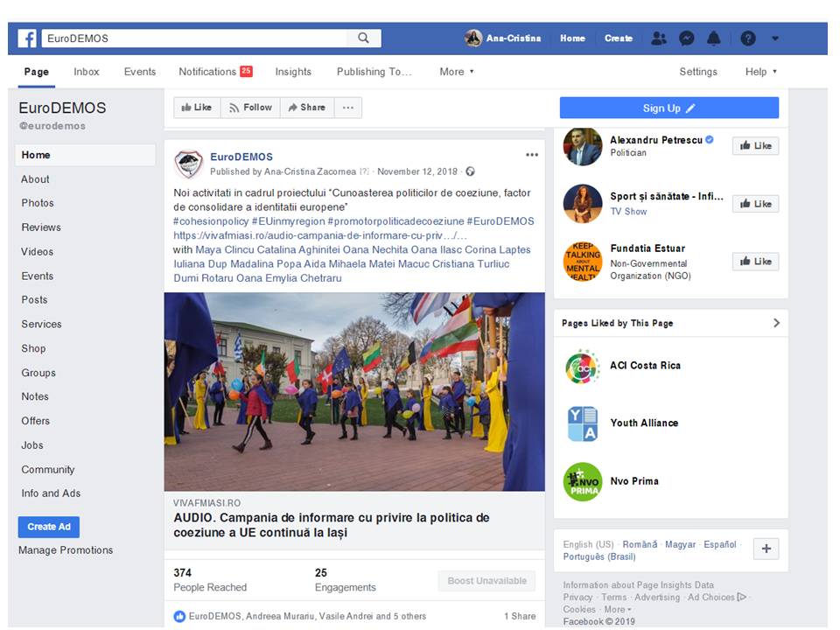This screenshot has height=630, width=840.
Task: Click the plus icon to add a language
Action: (766, 549)
